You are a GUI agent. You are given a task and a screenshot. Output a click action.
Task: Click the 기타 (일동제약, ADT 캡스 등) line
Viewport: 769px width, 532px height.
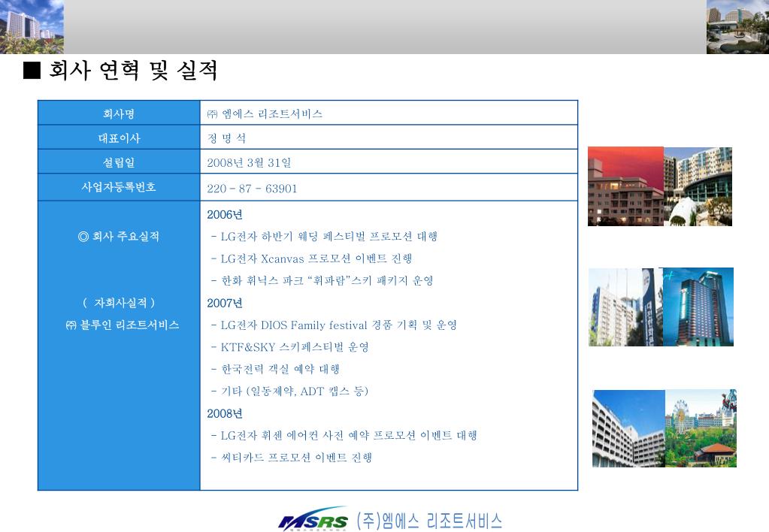coord(289,391)
